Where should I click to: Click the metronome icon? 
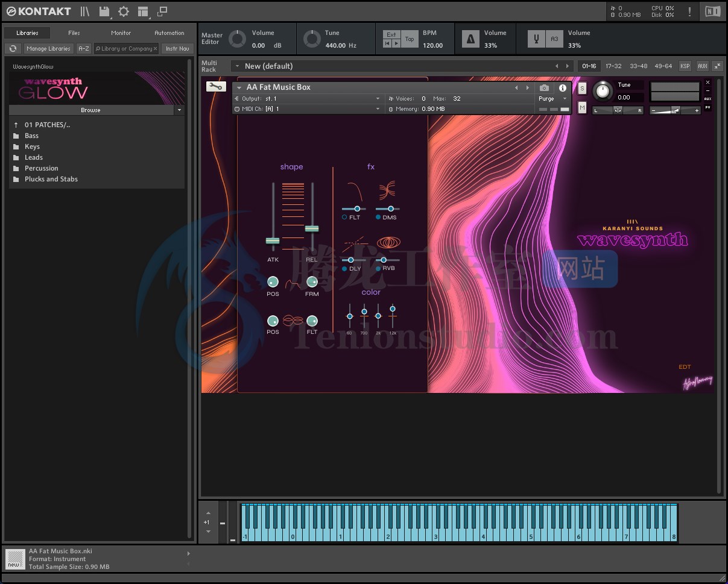tap(470, 39)
